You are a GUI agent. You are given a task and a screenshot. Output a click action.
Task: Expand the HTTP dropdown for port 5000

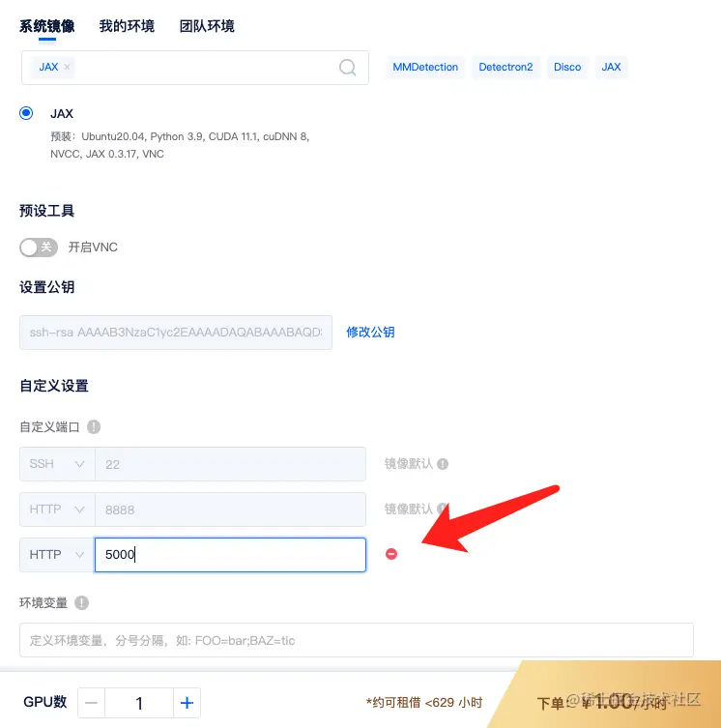[57, 554]
